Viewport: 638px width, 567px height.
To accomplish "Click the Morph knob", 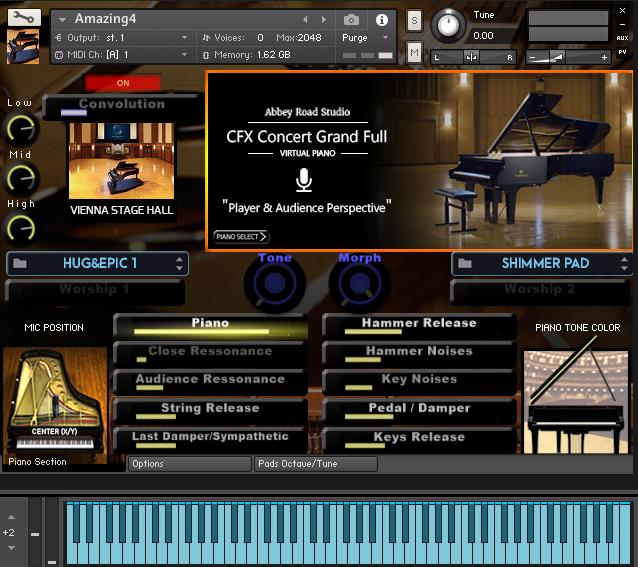I will pyautogui.click(x=359, y=285).
